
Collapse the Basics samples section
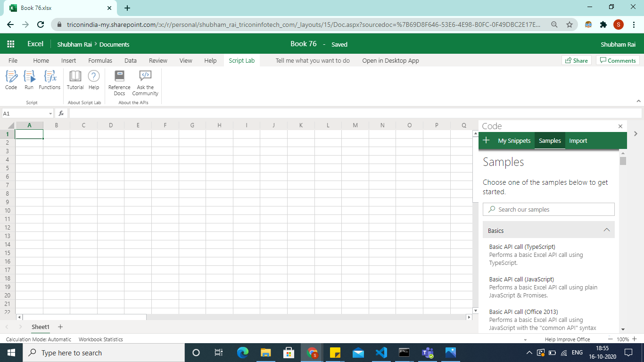click(607, 230)
